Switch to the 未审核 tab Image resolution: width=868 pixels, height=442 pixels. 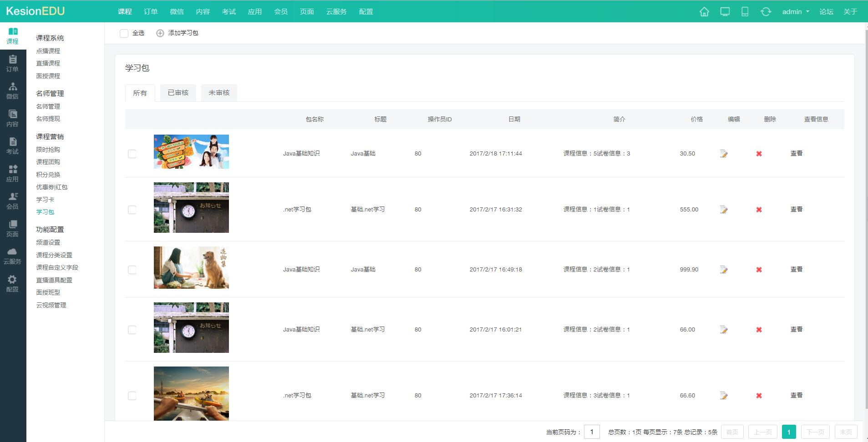click(218, 93)
